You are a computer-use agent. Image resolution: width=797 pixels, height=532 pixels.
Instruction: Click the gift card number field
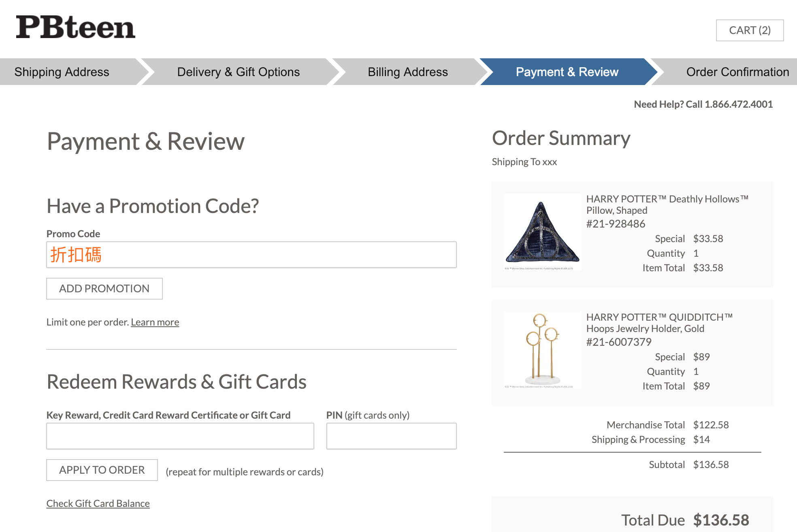tap(180, 436)
